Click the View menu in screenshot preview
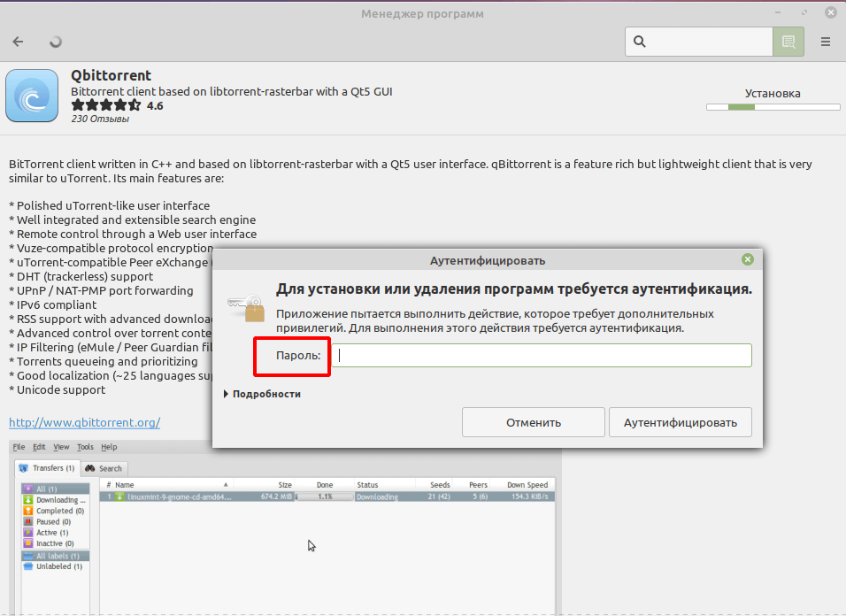 pyautogui.click(x=61, y=447)
